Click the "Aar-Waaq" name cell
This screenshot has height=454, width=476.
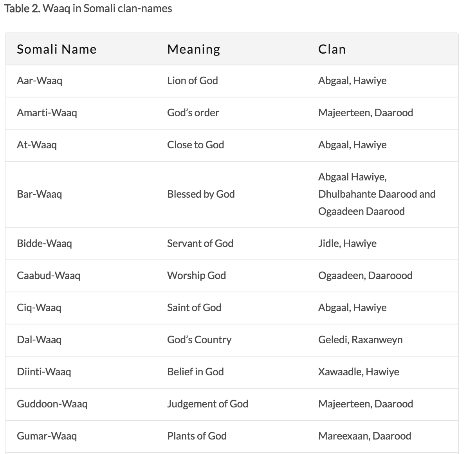40,81
